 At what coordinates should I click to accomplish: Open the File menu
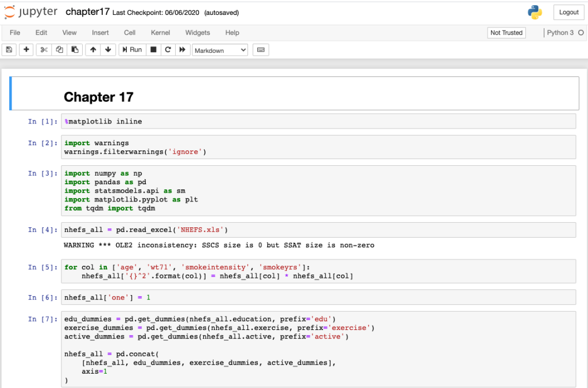pyautogui.click(x=14, y=33)
